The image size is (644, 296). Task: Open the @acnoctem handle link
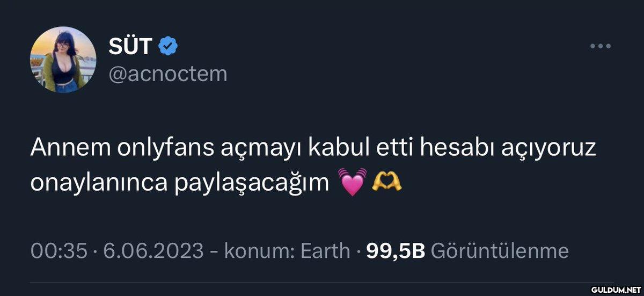coord(168,74)
